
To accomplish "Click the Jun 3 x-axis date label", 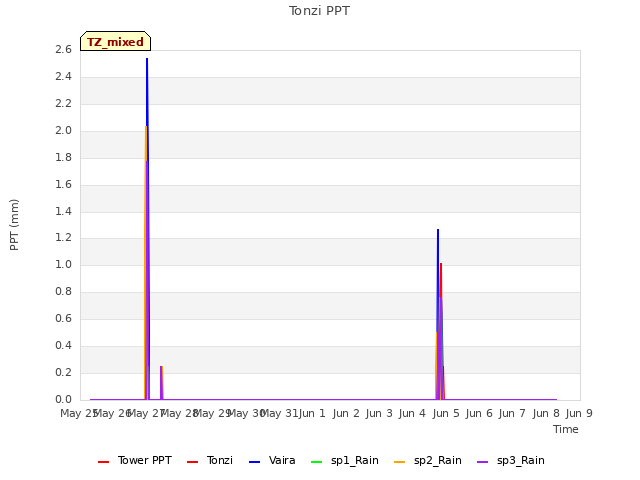I will (x=379, y=413).
